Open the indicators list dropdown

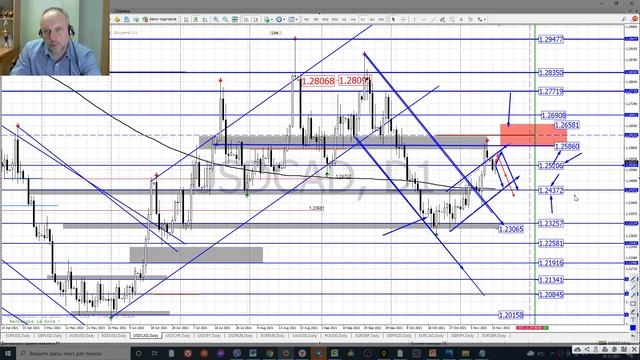tap(268, 19)
